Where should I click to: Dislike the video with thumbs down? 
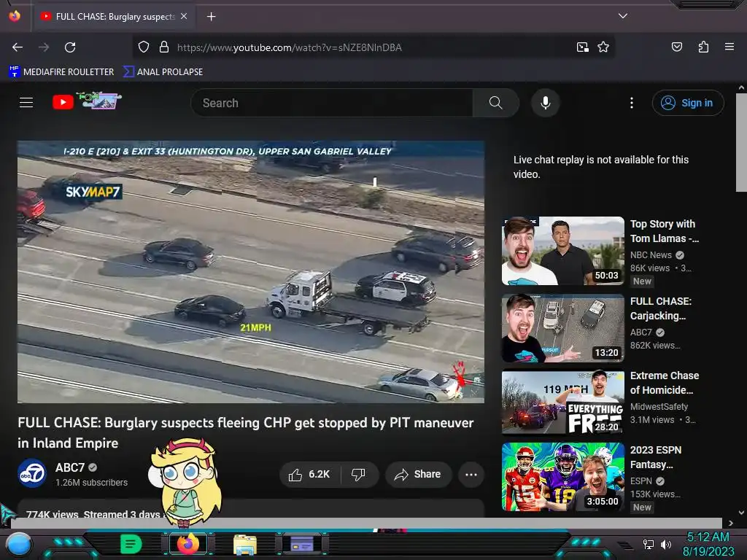358,474
